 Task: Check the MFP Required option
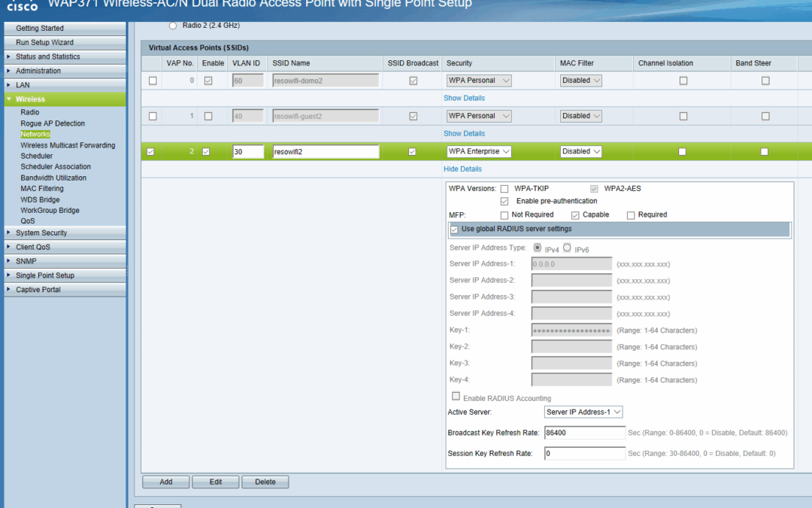(631, 215)
